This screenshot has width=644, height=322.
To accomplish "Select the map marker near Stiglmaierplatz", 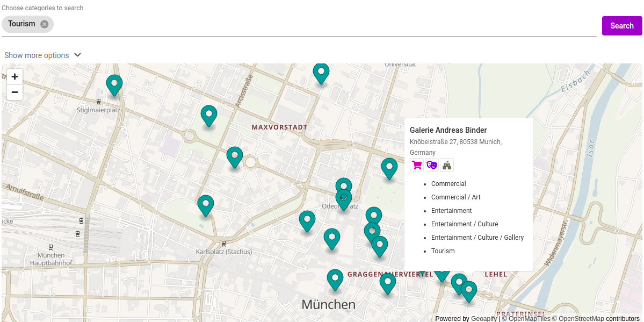I will [114, 84].
